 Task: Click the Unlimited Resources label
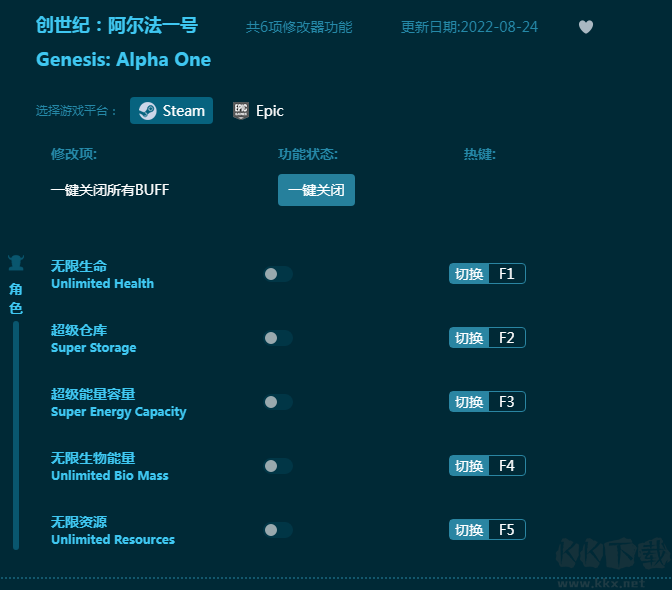113,539
